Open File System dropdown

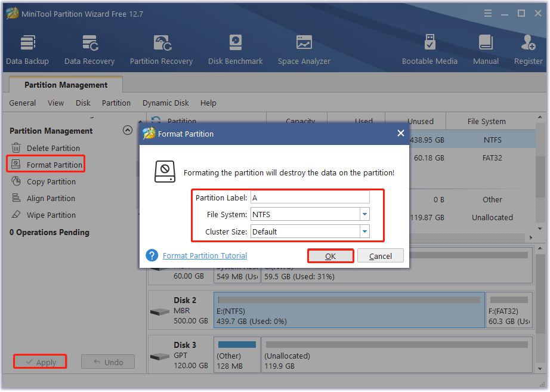tap(365, 214)
